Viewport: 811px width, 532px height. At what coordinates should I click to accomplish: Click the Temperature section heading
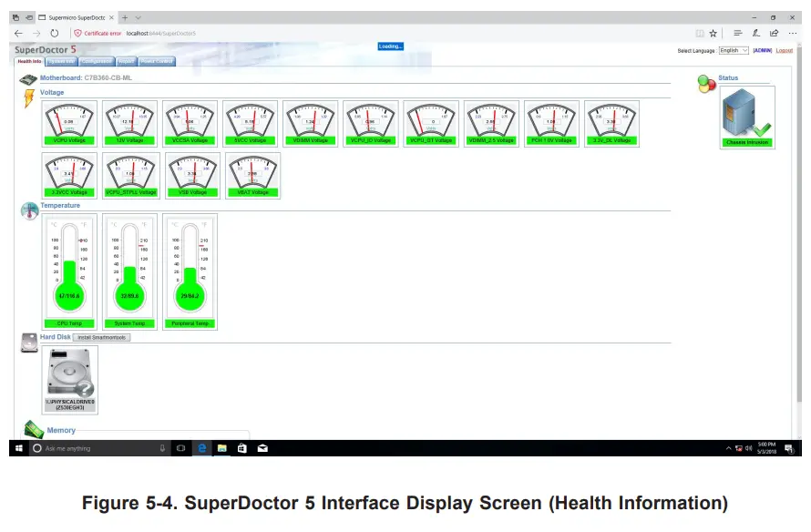(x=60, y=205)
